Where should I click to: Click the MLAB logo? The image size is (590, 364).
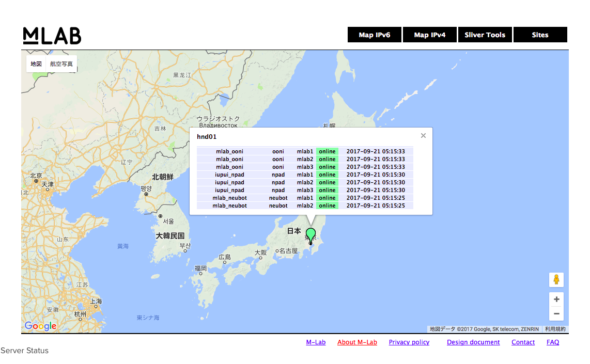coord(52,36)
